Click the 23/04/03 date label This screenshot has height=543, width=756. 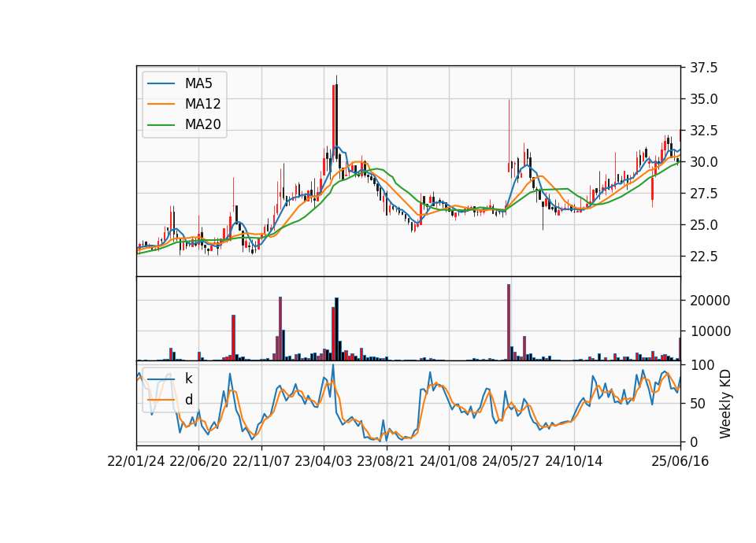324,462
